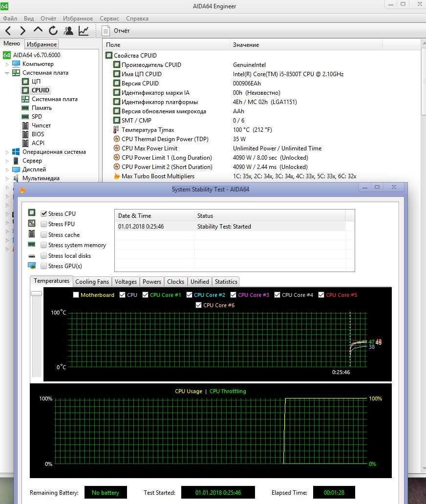The width and height of the screenshot is (426, 504).
Task: Click the Компьютер monitor icon in tree
Action: coord(16,63)
